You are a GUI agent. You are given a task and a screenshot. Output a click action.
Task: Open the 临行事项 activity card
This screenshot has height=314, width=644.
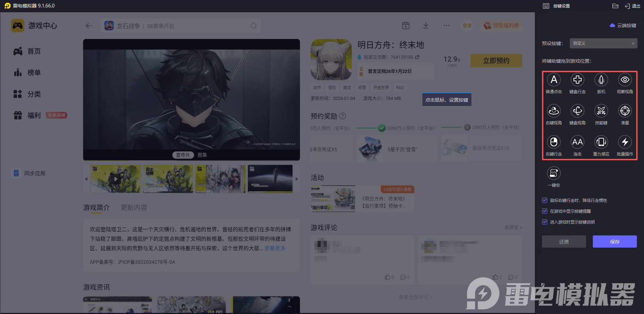[362, 199]
